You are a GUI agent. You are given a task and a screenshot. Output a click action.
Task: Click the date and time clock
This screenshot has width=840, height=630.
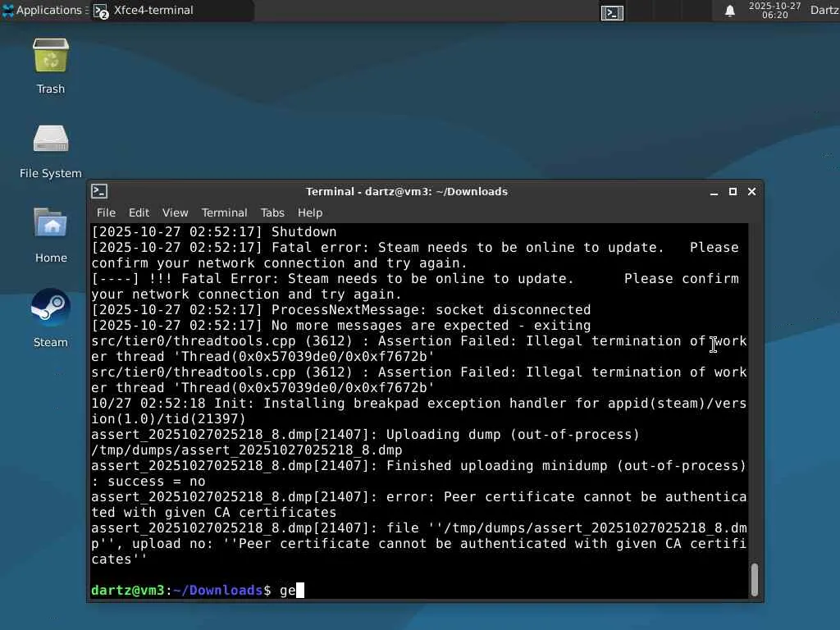pos(774,10)
